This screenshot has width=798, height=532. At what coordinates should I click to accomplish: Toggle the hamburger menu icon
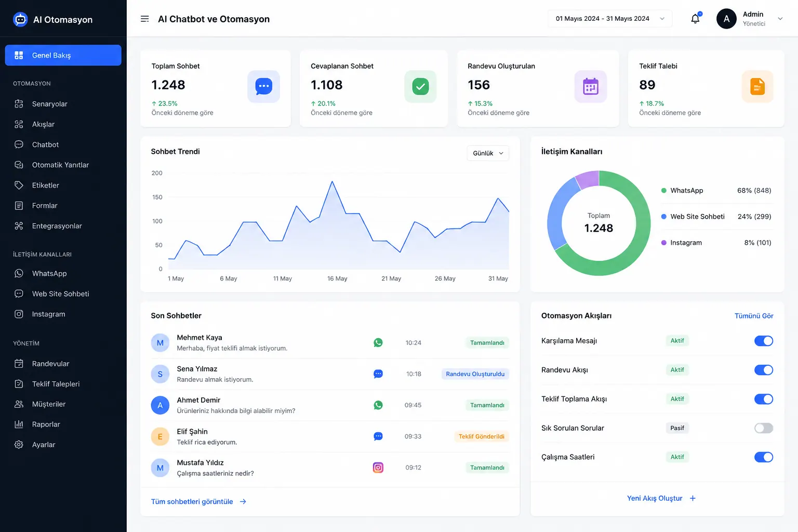(x=145, y=19)
